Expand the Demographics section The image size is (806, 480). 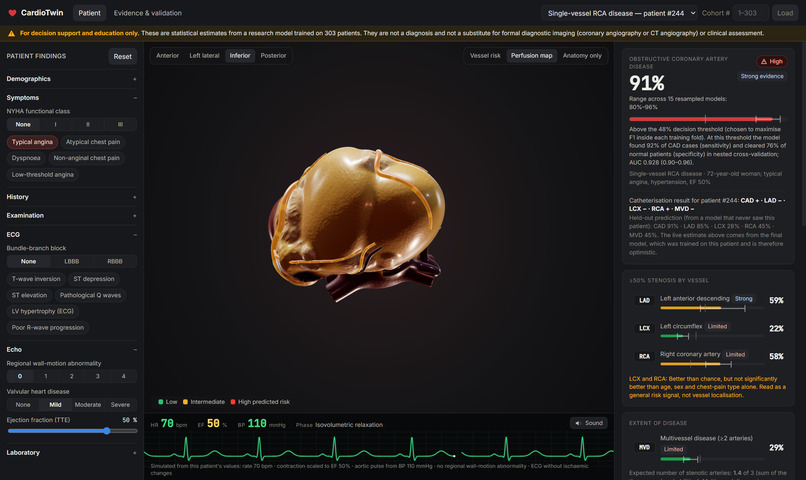click(71, 79)
